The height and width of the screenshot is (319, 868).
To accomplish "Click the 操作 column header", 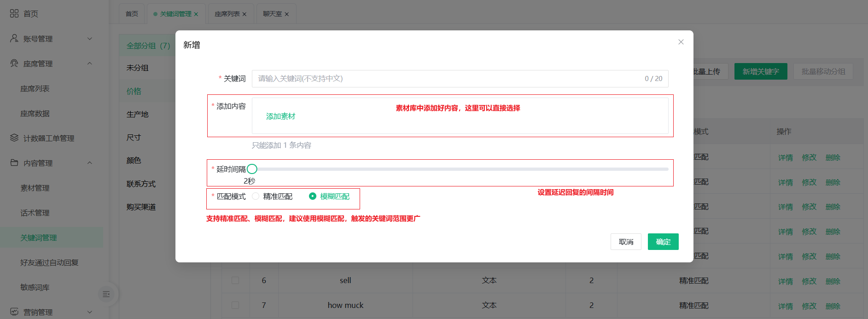I will (784, 132).
